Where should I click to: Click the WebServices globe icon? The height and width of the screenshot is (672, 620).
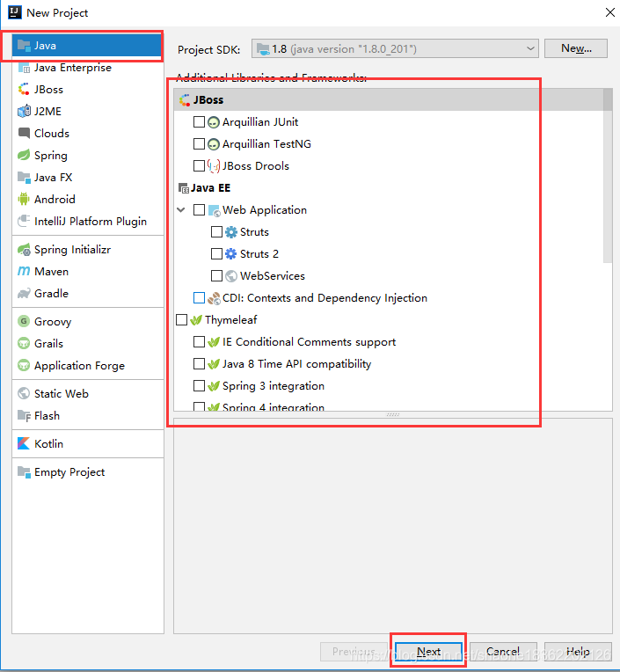[x=231, y=276]
